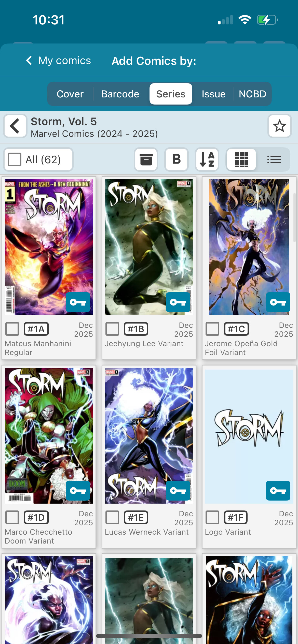
Task: Tap key icon on Jeehyung Lee Variant
Action: click(x=178, y=302)
